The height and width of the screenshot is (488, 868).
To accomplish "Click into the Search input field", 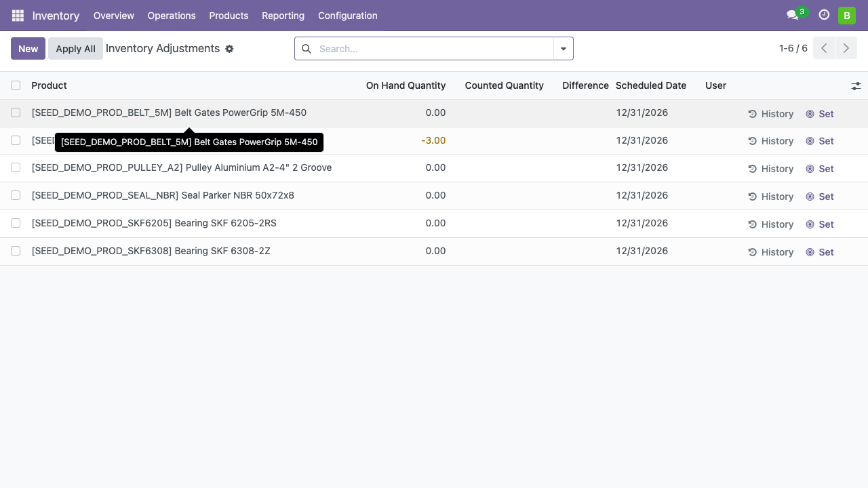I will (x=434, y=49).
